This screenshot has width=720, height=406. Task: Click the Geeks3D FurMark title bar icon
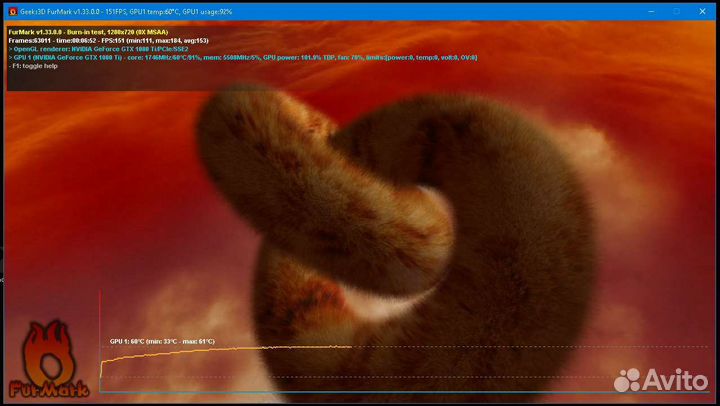click(x=12, y=11)
